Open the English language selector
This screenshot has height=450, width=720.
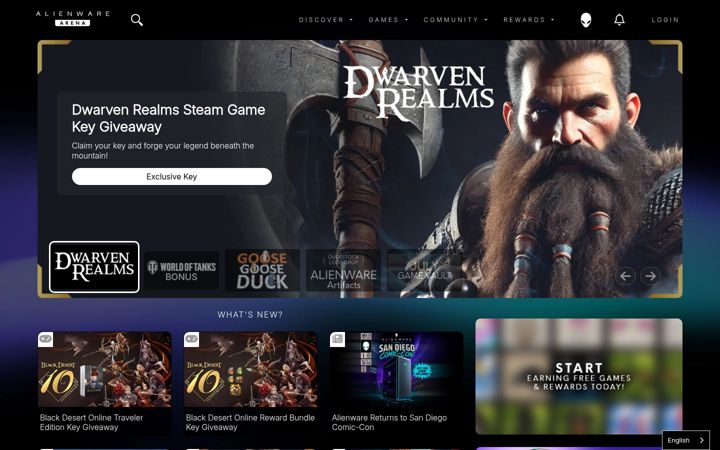tap(686, 440)
